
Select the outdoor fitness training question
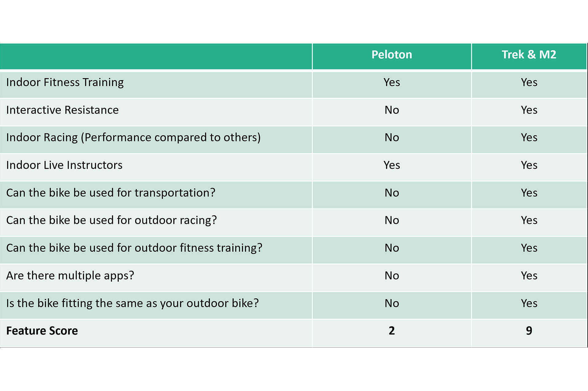click(134, 248)
